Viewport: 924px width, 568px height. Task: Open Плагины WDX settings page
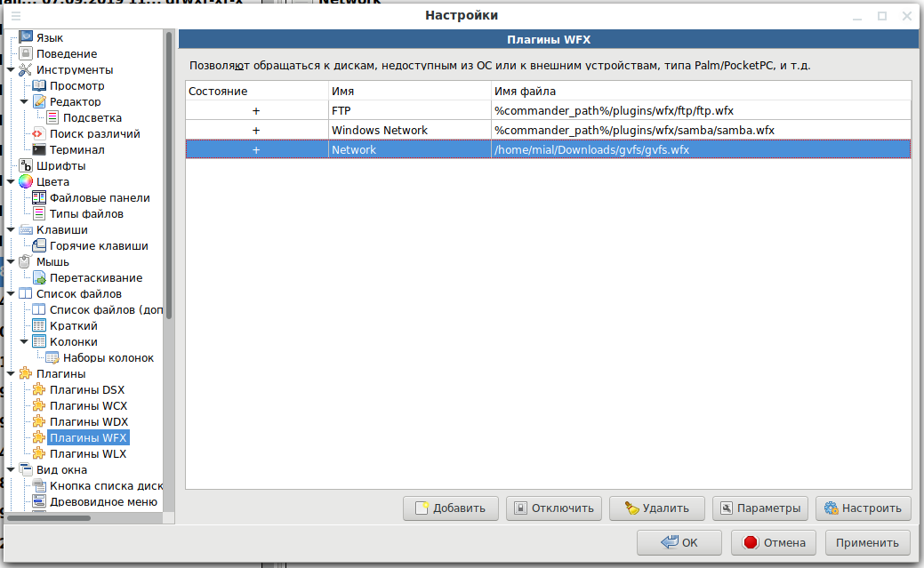click(x=89, y=422)
